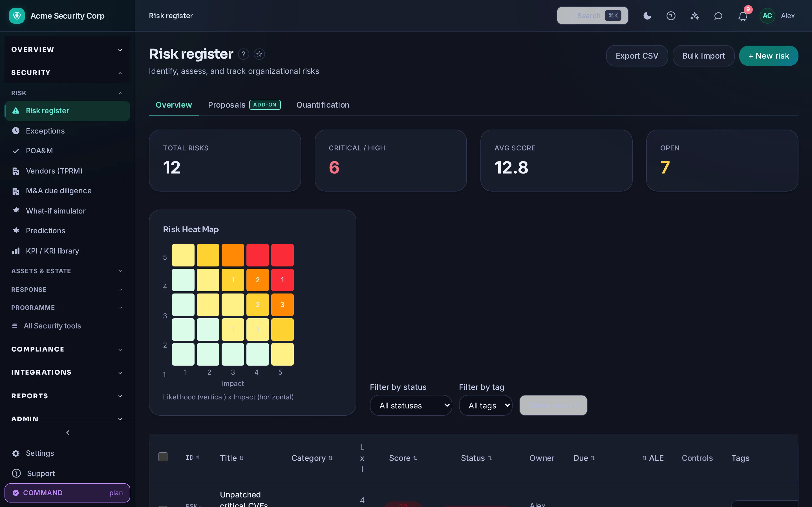
Task: Click the Export CSV button
Action: click(x=637, y=56)
